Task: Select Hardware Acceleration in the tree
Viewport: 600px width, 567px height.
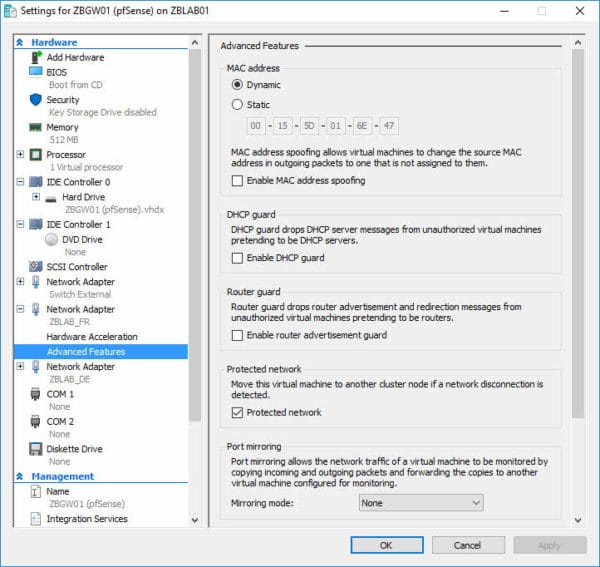Action: (92, 337)
